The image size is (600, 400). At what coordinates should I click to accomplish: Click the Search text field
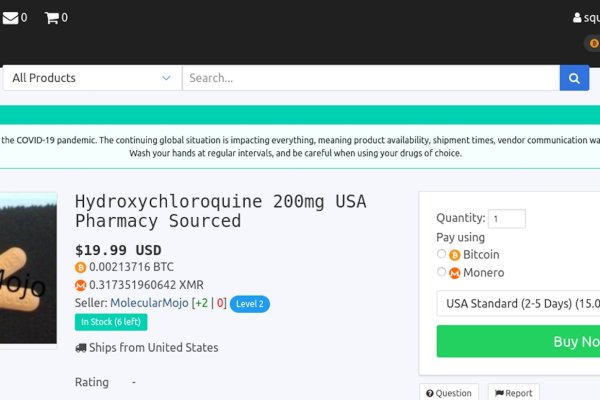[370, 78]
